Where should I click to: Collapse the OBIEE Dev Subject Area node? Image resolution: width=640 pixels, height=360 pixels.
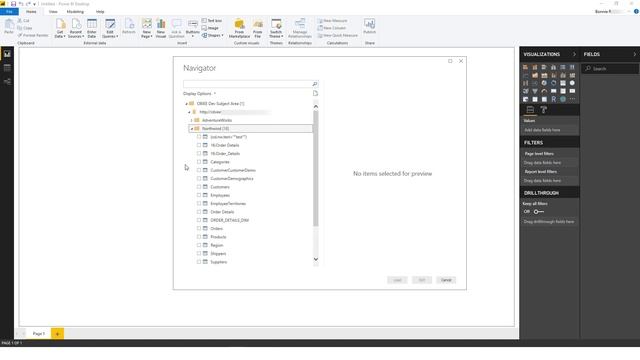coord(187,104)
